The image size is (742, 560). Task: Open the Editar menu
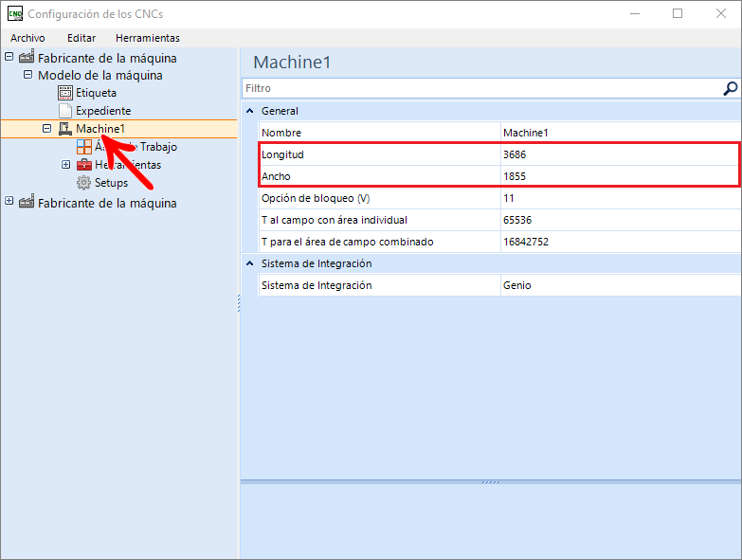[x=81, y=38]
